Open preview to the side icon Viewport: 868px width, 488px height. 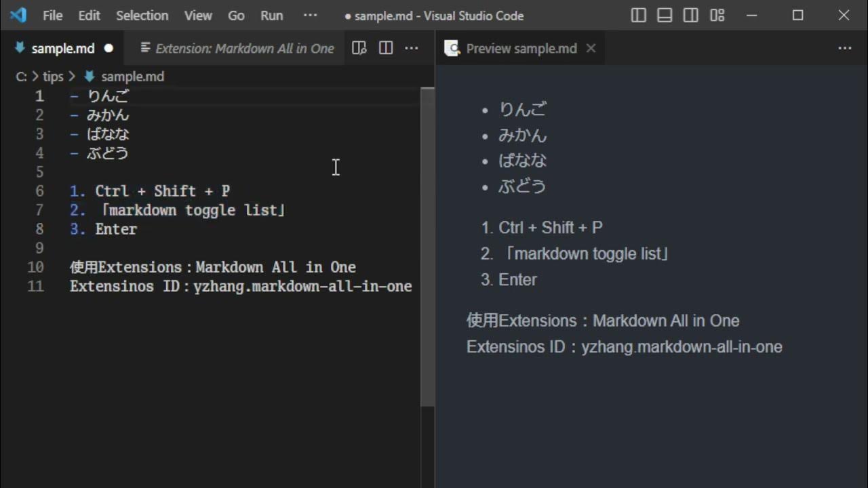tap(359, 48)
